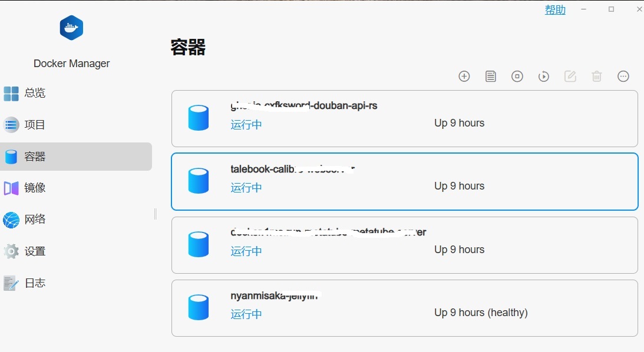Restart the selected container
Screen dimensions: 644x352
(x=543, y=77)
